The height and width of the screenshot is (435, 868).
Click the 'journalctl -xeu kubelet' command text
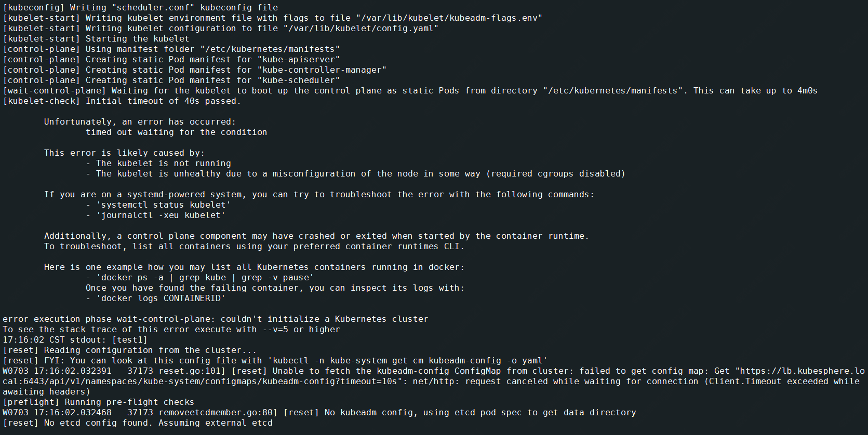pos(161,215)
